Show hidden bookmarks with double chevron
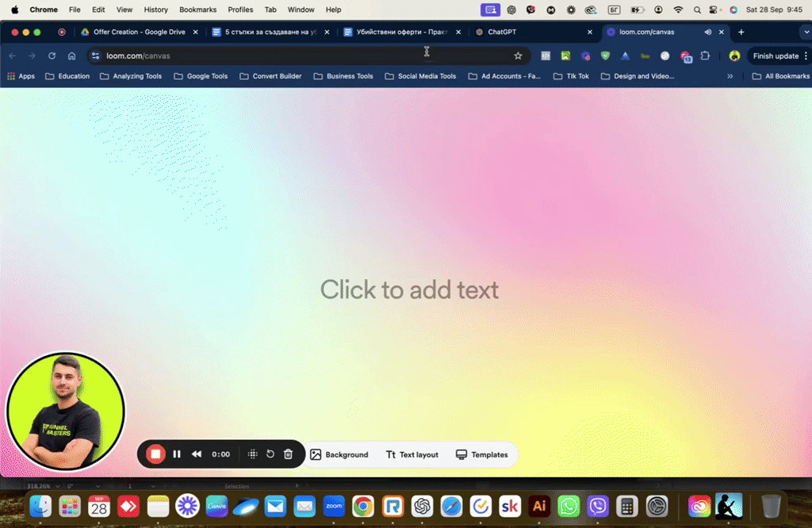This screenshot has width=812, height=528. point(730,76)
